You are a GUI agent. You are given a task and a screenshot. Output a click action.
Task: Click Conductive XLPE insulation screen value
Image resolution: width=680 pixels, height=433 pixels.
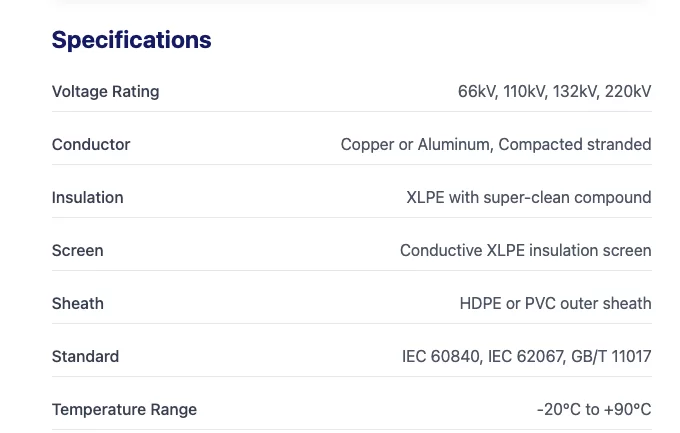[x=525, y=251]
